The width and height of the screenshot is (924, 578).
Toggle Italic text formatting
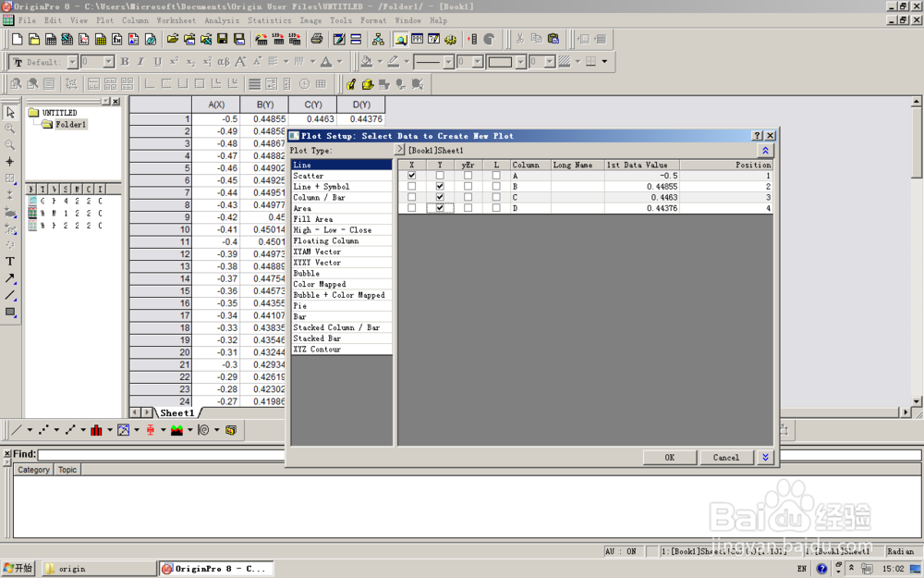click(140, 61)
